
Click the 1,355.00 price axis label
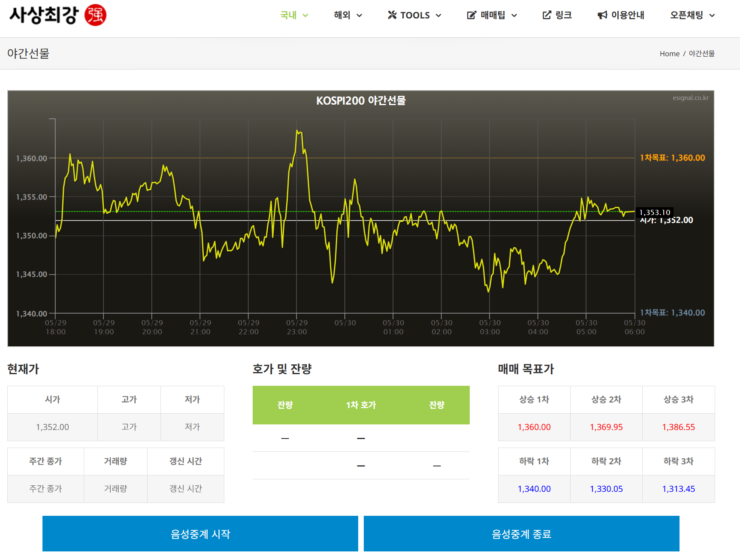[x=31, y=197]
